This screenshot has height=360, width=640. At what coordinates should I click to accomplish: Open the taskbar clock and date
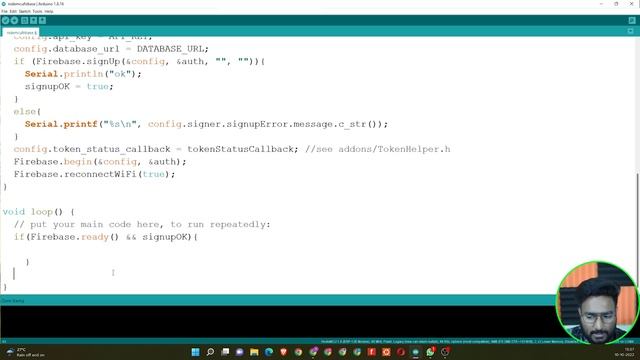point(624,352)
